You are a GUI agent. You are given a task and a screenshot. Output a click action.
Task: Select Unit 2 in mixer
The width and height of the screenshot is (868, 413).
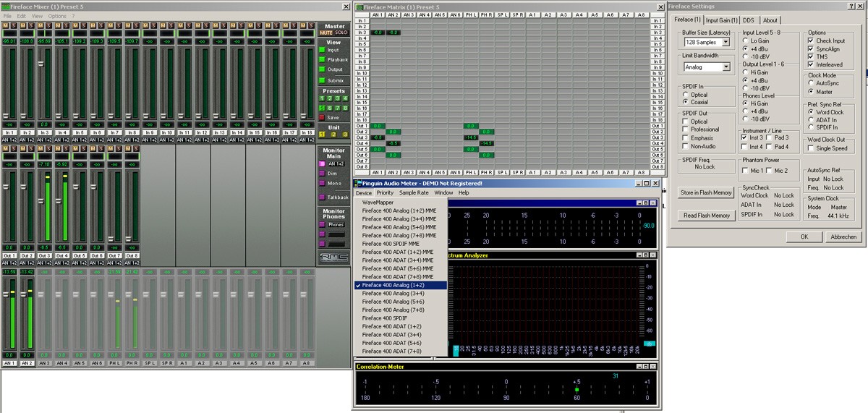click(x=333, y=135)
